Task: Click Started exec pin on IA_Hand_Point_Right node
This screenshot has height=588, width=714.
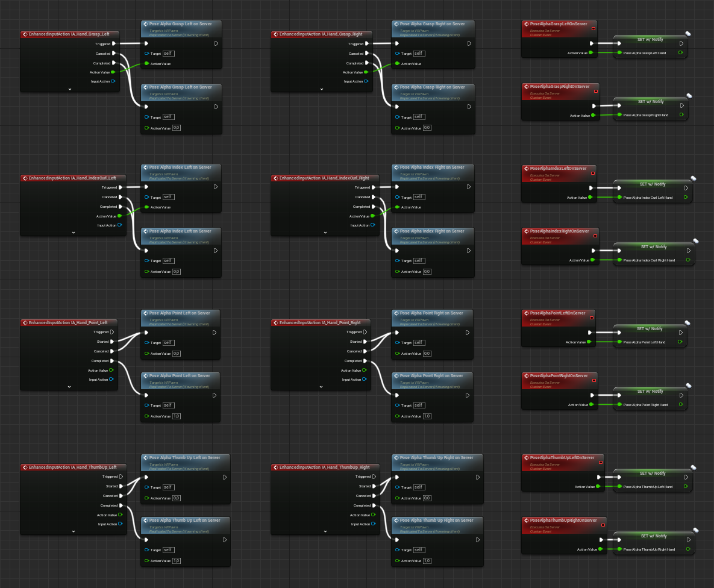Action: pos(365,342)
